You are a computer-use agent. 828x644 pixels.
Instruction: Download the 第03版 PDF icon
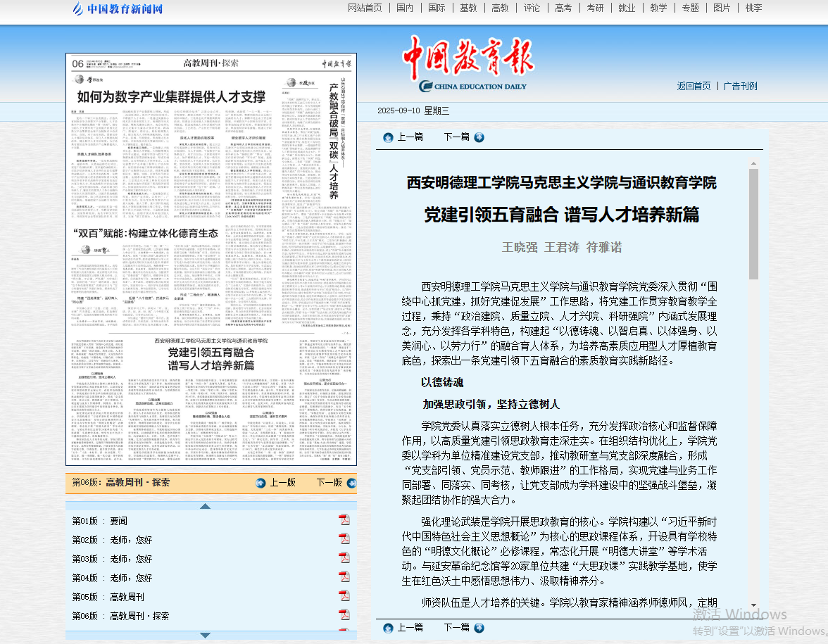344,558
